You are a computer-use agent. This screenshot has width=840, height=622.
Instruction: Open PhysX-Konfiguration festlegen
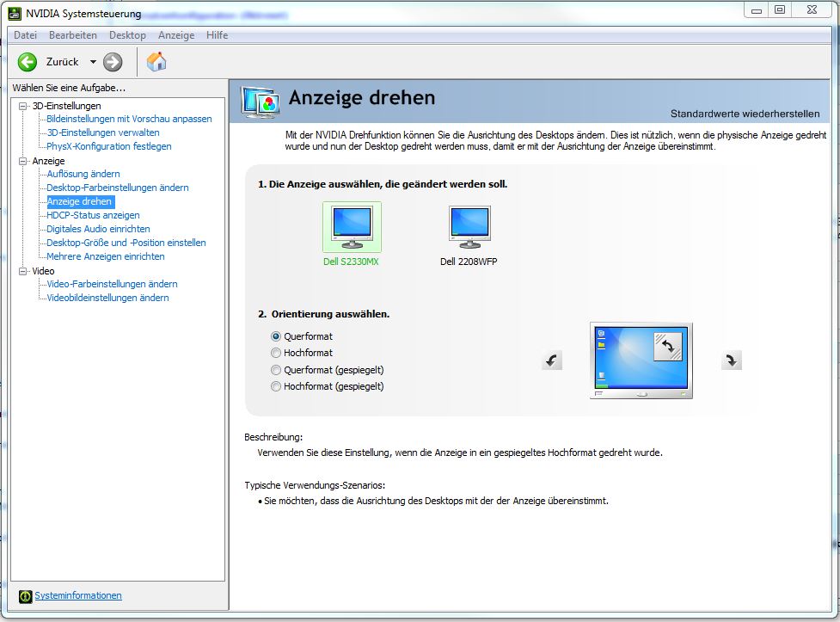(x=108, y=146)
